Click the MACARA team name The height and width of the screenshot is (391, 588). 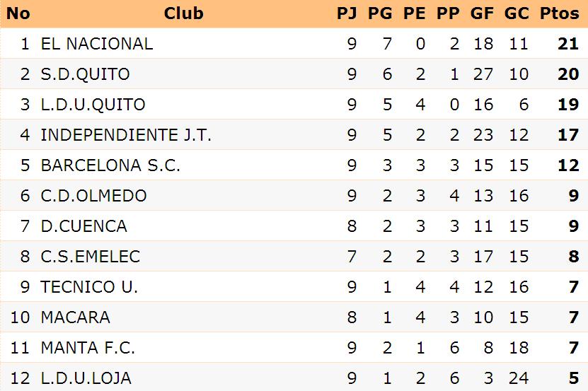76,317
